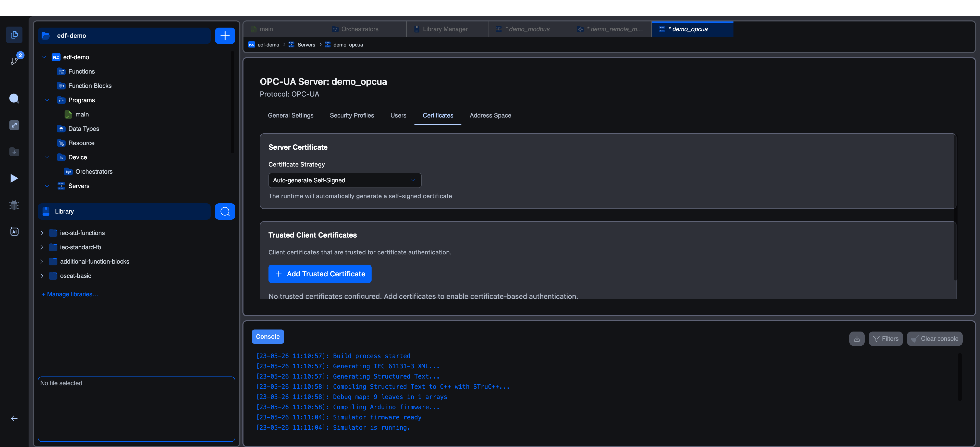Viewport: 980px width, 447px height.
Task: Click Resource folder icon
Action: click(x=61, y=143)
